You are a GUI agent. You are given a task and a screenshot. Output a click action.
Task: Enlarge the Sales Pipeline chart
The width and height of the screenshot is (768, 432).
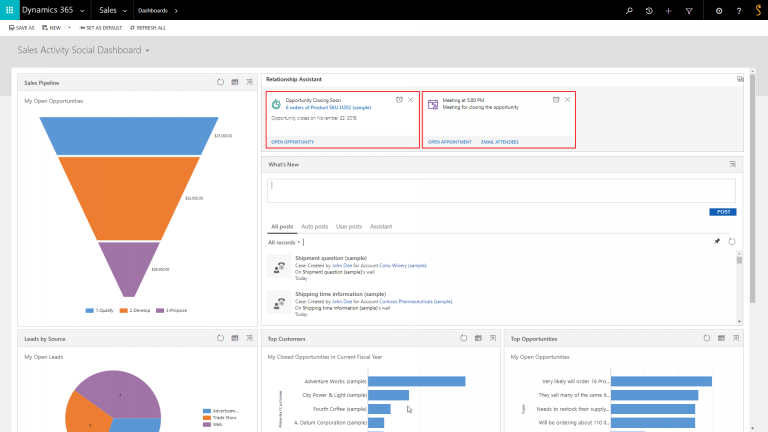pyautogui.click(x=249, y=82)
